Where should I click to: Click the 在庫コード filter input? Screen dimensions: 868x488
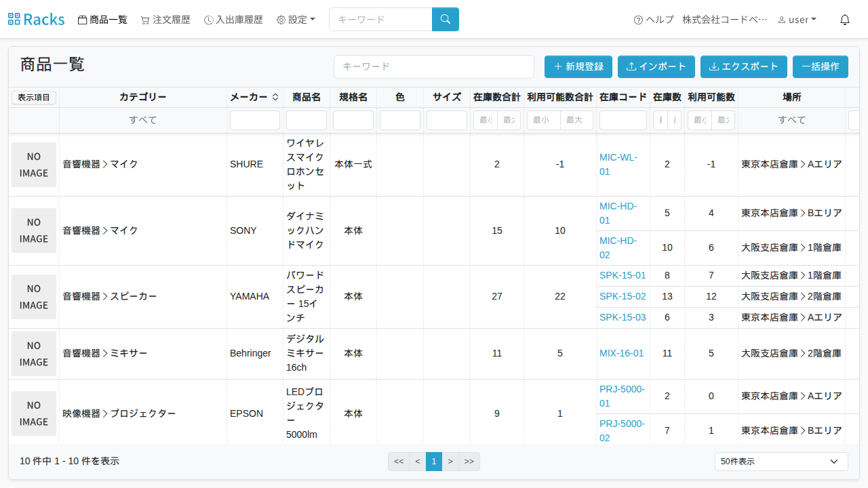coord(623,120)
